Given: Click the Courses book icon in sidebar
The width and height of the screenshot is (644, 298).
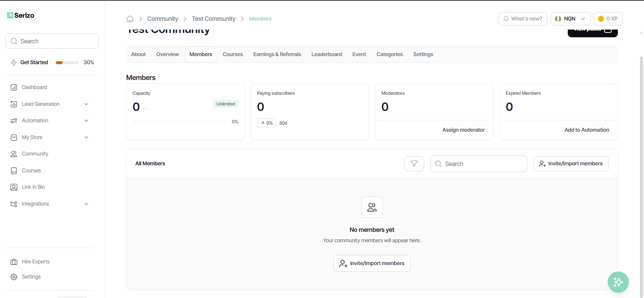Looking at the screenshot, I should (14, 171).
